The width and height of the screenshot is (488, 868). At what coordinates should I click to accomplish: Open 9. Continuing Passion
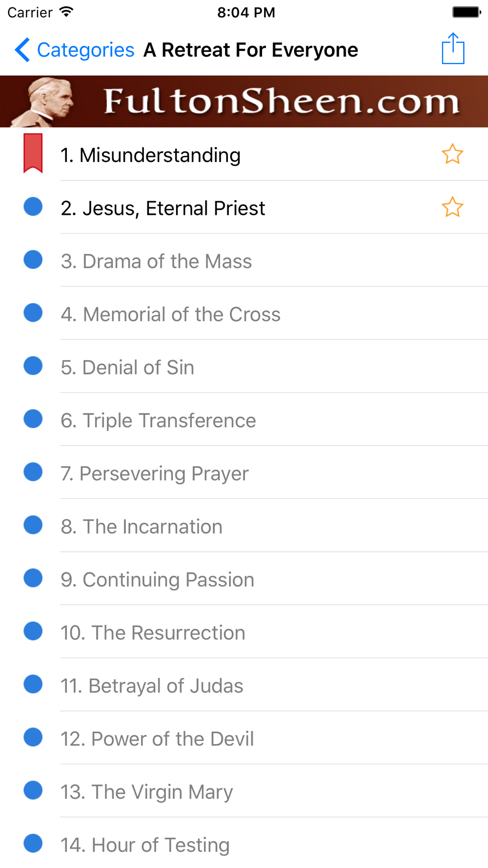(x=157, y=580)
